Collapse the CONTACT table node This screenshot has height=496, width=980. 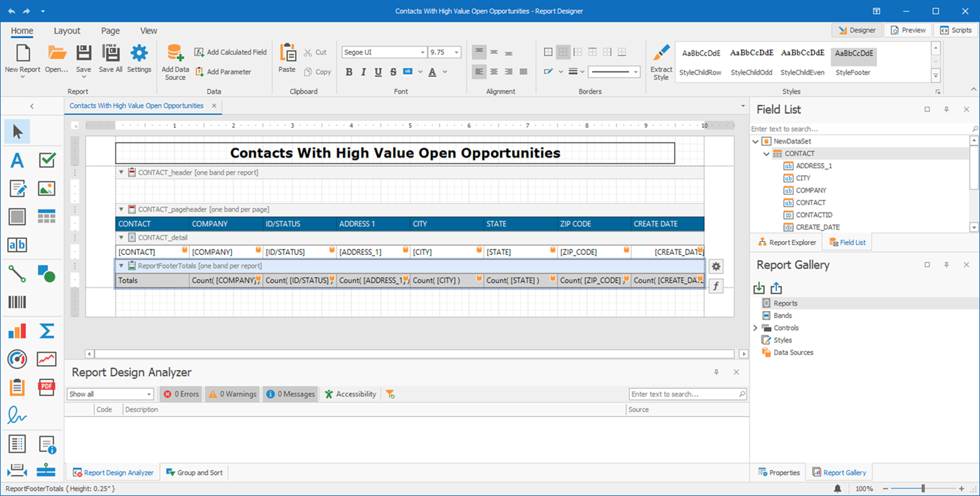coord(766,153)
